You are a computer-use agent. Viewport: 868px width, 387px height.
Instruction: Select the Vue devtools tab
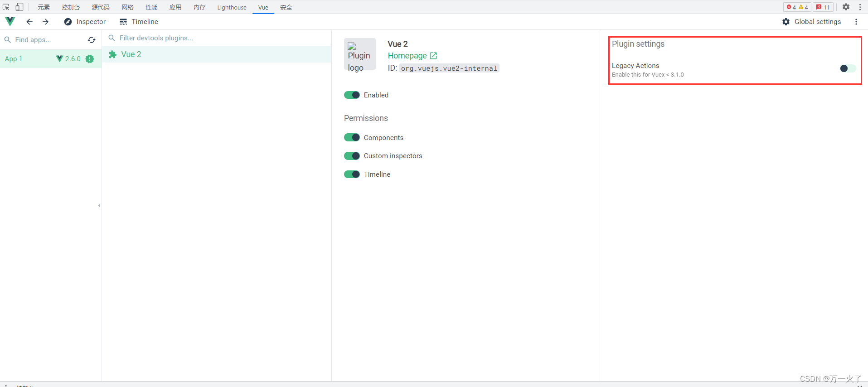click(263, 7)
